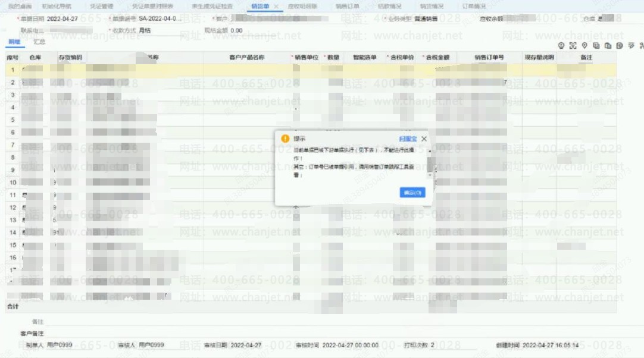
Task: Click the 单据编号 field SA-2022-04-0...
Action: click(160, 18)
